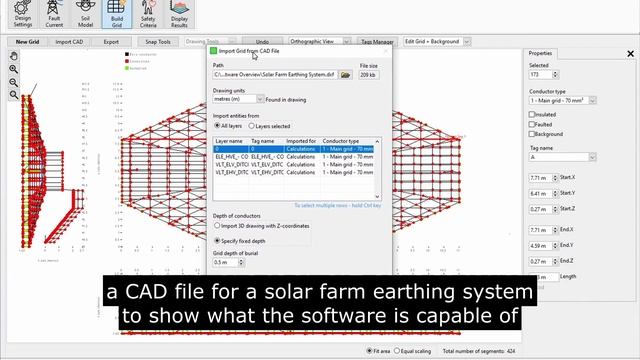Close the Properties panel with the X
The width and height of the screenshot is (640, 360).
point(630,53)
